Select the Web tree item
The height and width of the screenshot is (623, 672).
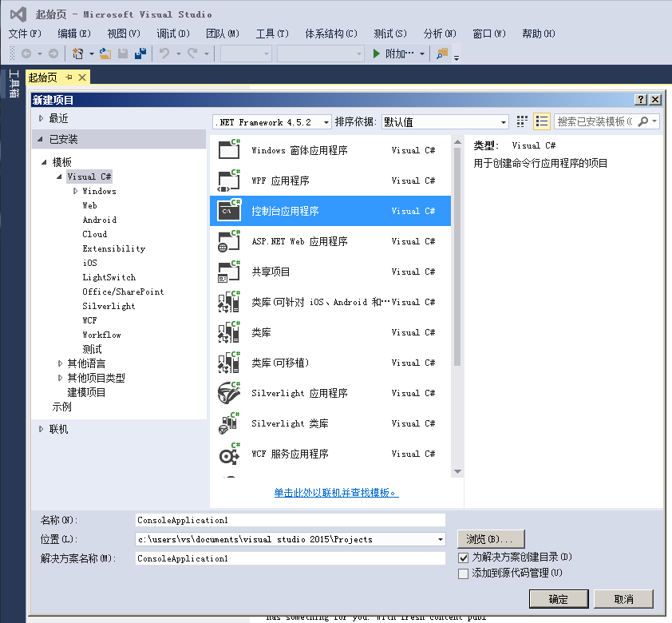pyautogui.click(x=89, y=205)
